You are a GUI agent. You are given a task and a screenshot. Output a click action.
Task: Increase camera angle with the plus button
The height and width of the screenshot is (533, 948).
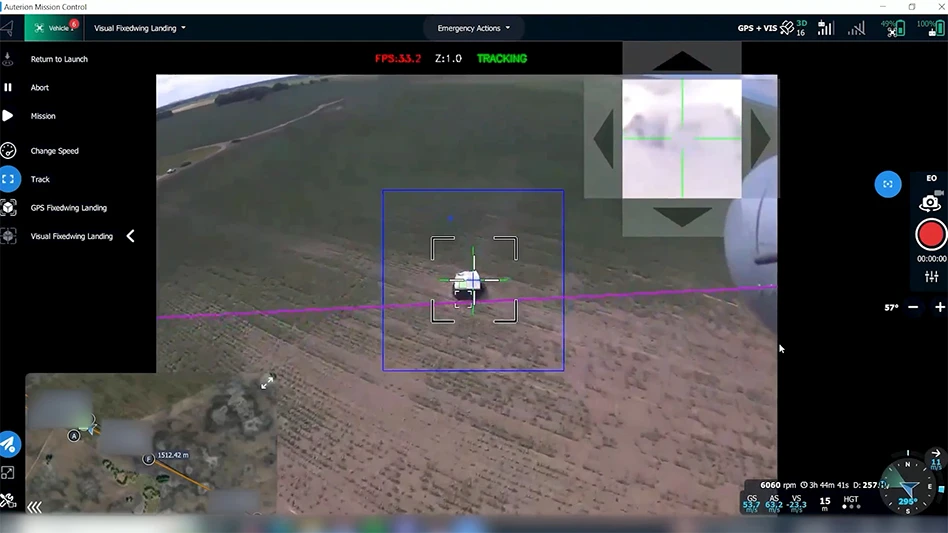[939, 308]
